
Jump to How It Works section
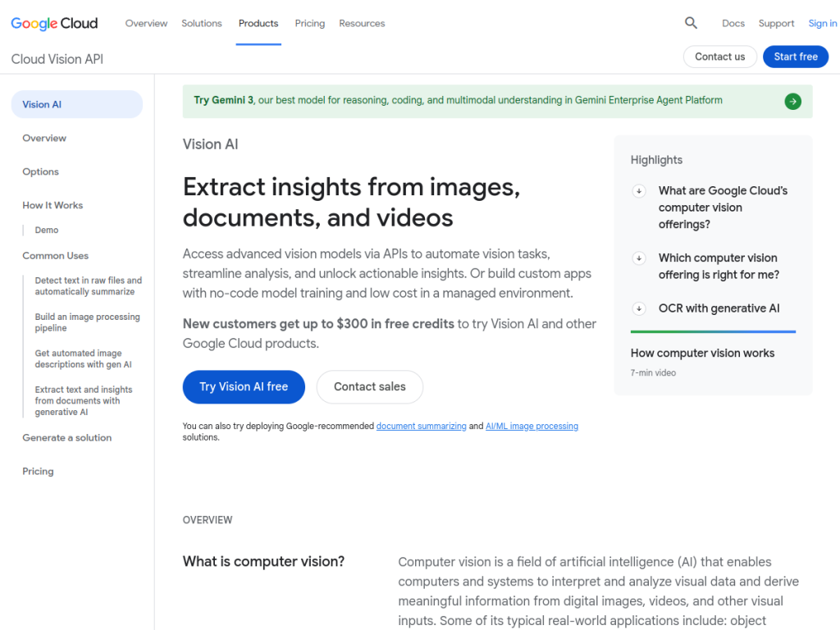52,205
